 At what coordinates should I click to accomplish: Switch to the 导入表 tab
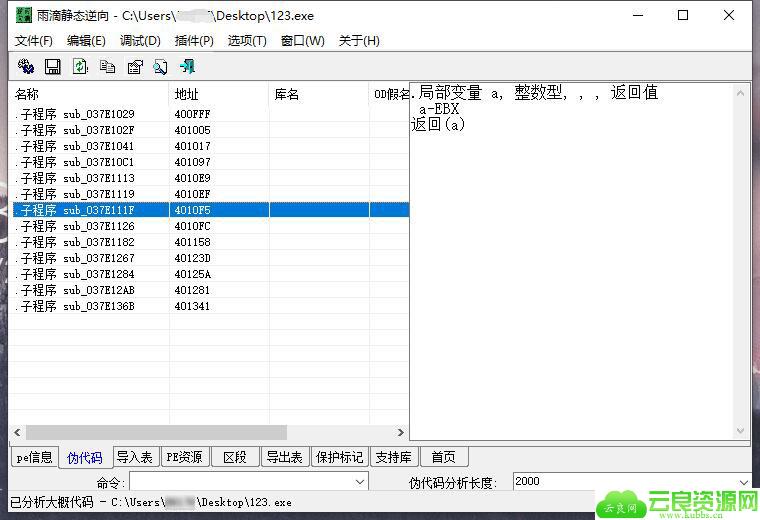[x=135, y=457]
